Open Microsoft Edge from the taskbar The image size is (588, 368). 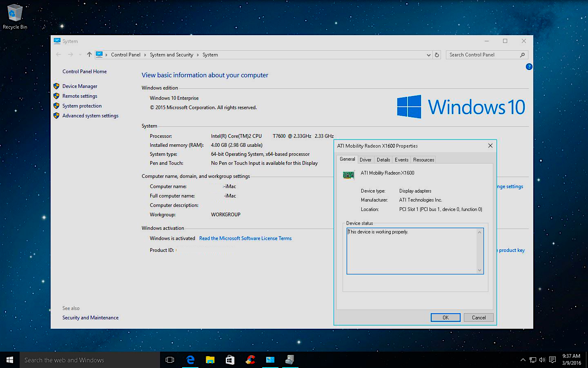click(x=190, y=360)
